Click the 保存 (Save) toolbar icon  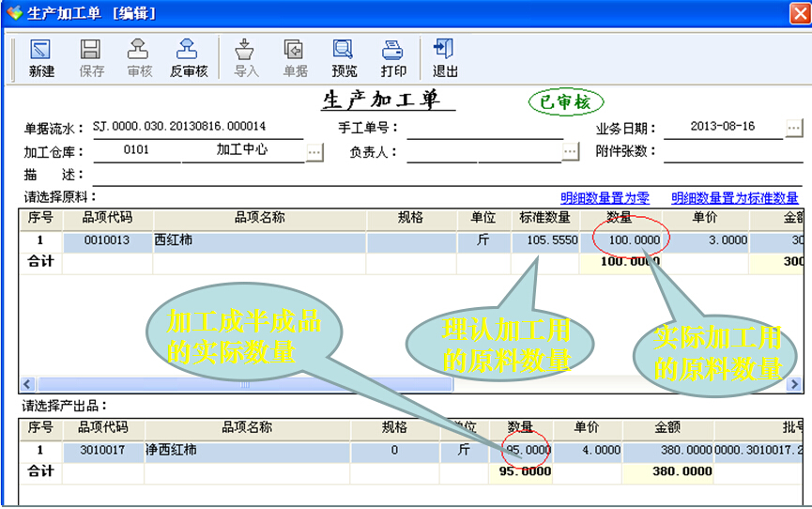[91, 57]
